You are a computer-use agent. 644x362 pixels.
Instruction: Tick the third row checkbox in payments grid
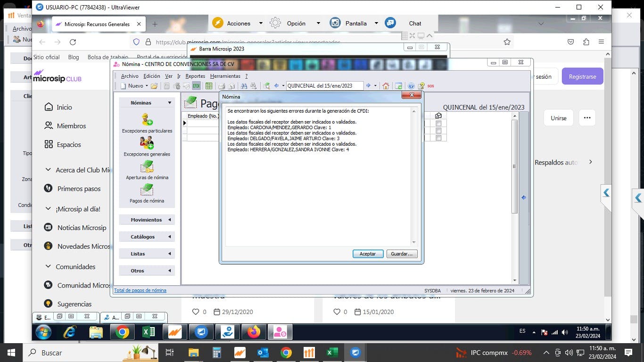(438, 138)
